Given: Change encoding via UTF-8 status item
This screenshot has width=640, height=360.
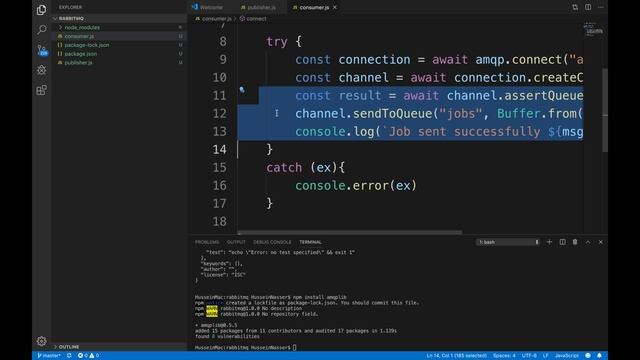Looking at the screenshot, I should [x=529, y=356].
